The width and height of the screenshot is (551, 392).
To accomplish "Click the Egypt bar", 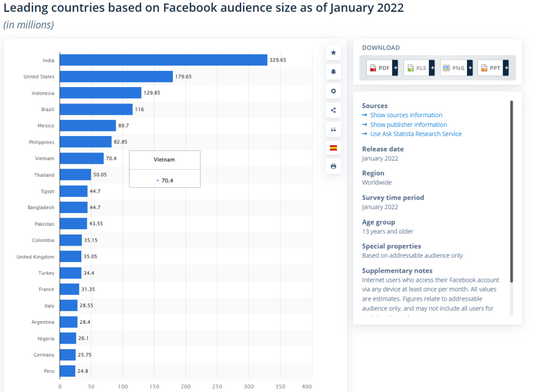I will [x=74, y=191].
